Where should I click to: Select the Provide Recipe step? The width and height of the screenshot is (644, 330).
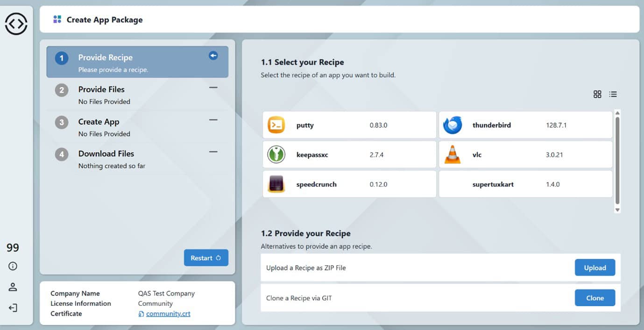(x=137, y=62)
